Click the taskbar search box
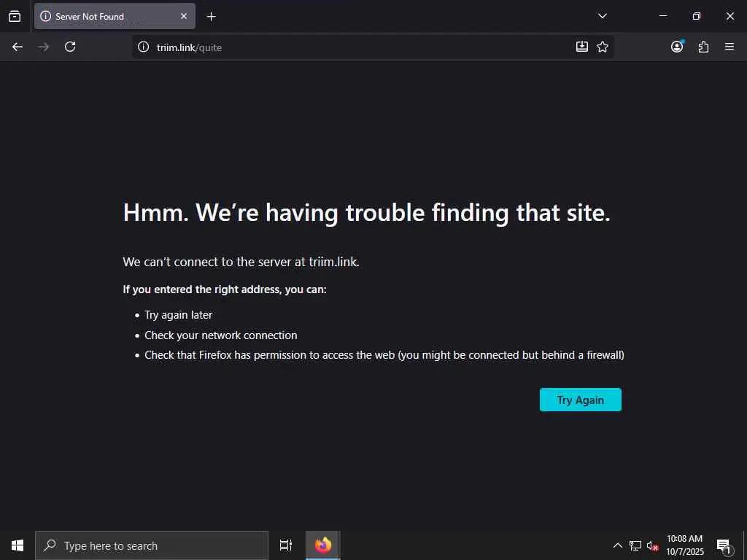 pos(152,545)
